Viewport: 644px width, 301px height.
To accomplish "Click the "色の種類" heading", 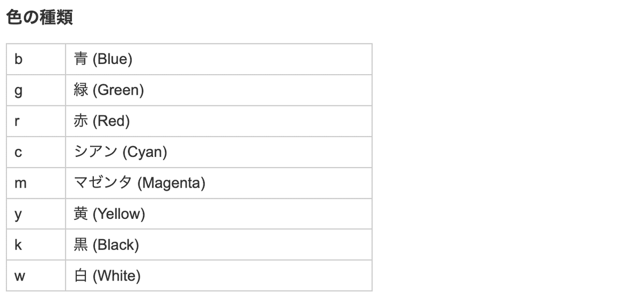I will click(40, 18).
